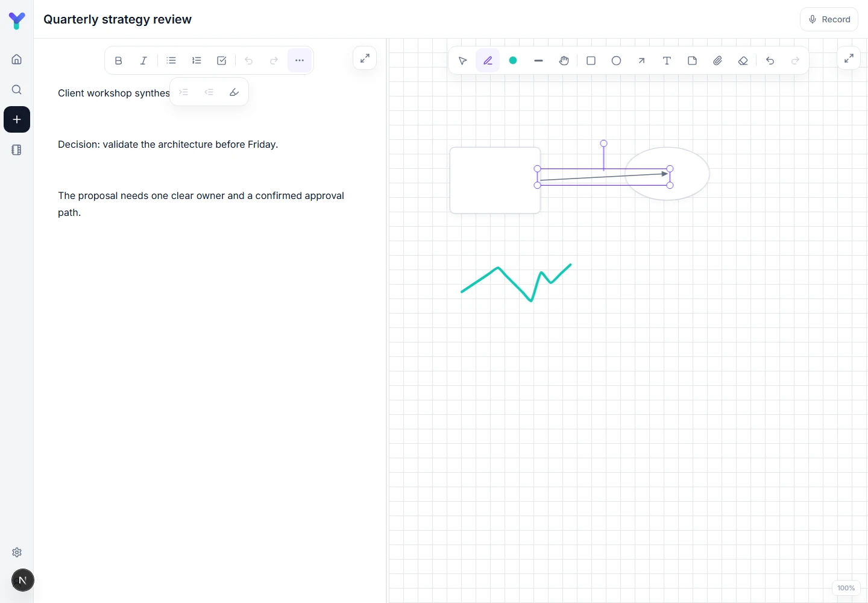Collapse the more options ellipsis menu
This screenshot has width=868, height=603.
300,60
